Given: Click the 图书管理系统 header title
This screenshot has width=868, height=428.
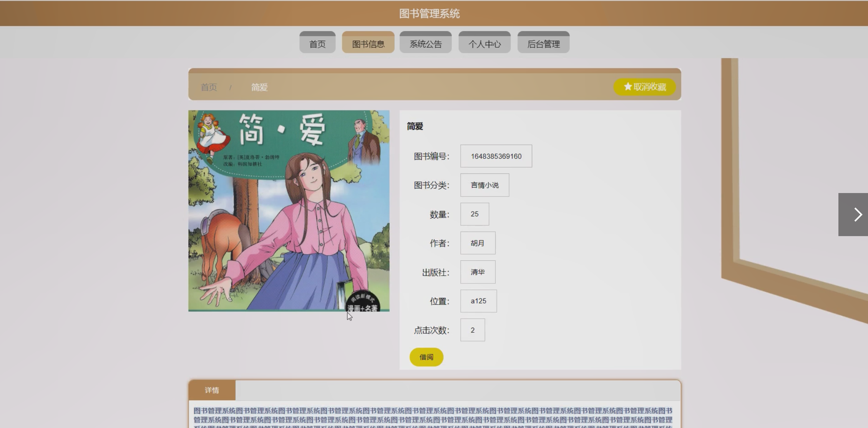Looking at the screenshot, I should coord(430,14).
